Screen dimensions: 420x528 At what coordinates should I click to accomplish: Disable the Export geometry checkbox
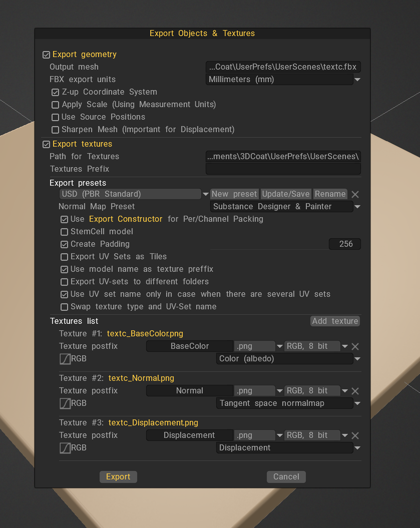tap(47, 55)
